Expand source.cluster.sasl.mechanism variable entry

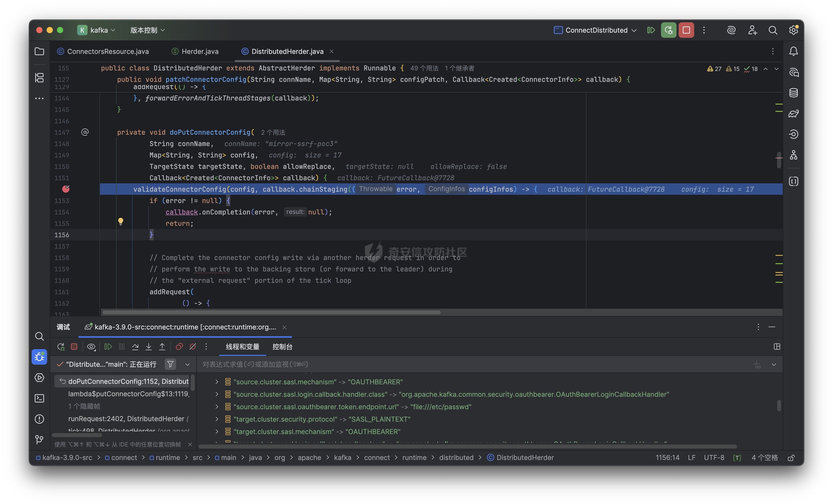(217, 382)
